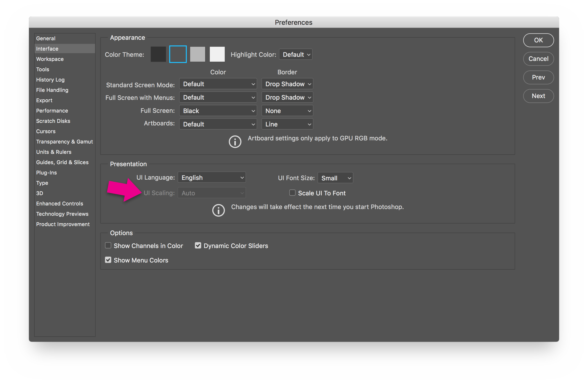The height and width of the screenshot is (383, 588).
Task: Open the Artboards border dropdown showing Line
Action: pos(287,124)
